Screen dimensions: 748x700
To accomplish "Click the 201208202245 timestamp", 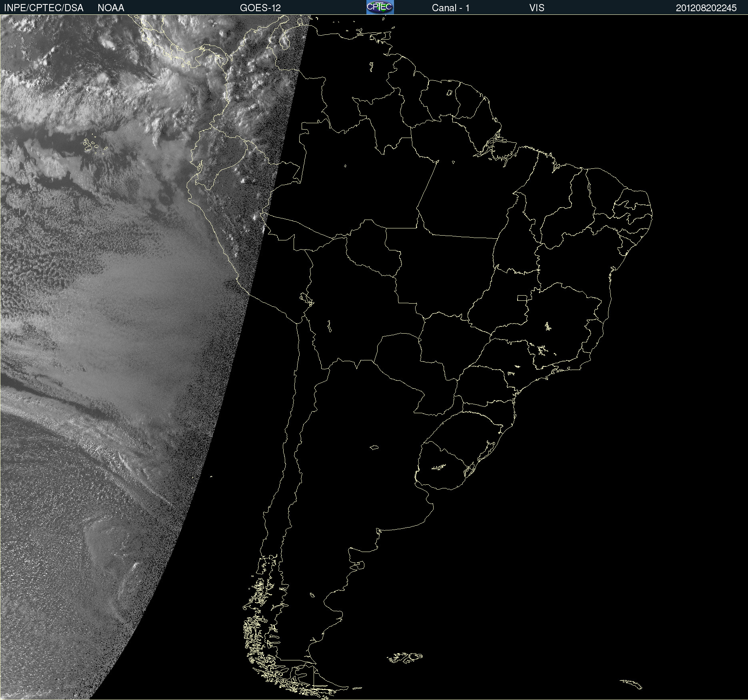I will point(706,8).
